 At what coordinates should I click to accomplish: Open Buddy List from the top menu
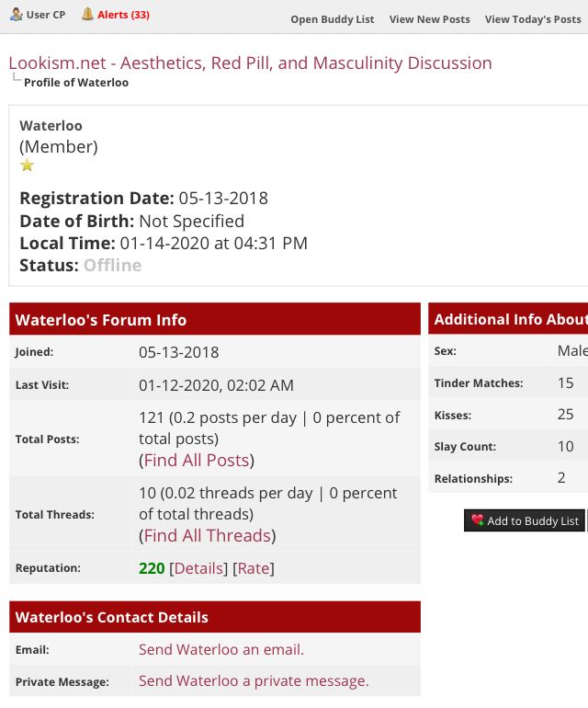tap(332, 19)
